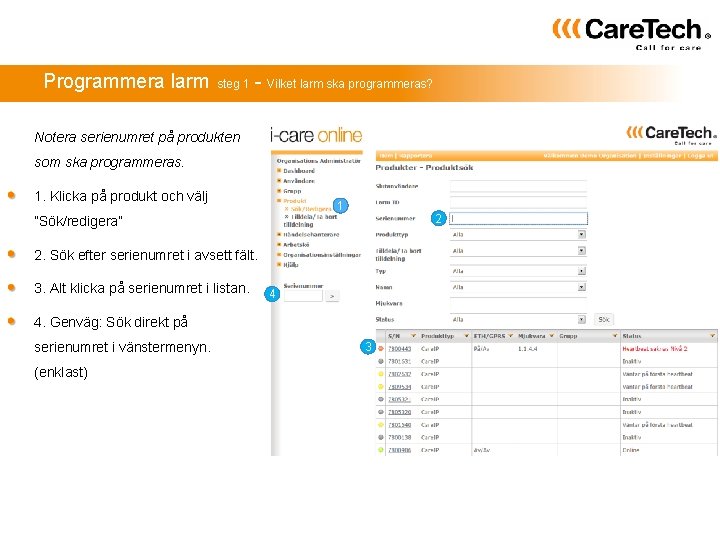Image resolution: width=720 pixels, height=540 pixels.
Task: Click the Grupp column sort arrow in table
Action: (615, 336)
